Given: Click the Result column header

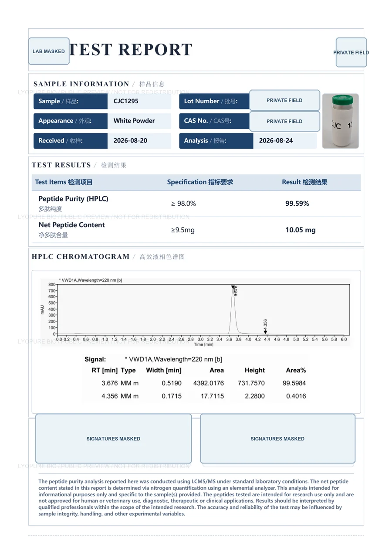Looking at the screenshot, I should coord(304,182).
